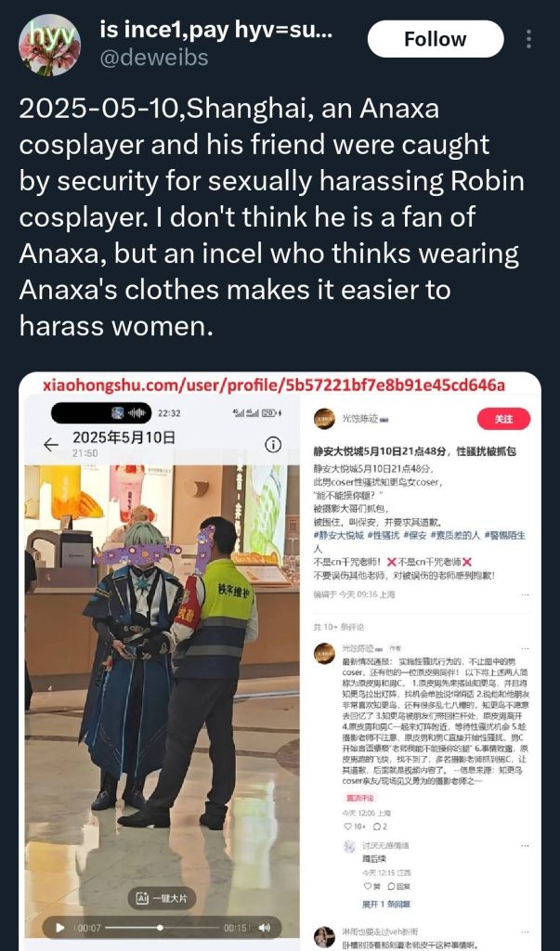Open three-dot options on pinned comment
Screen dimensions: 560x951
tap(526, 648)
